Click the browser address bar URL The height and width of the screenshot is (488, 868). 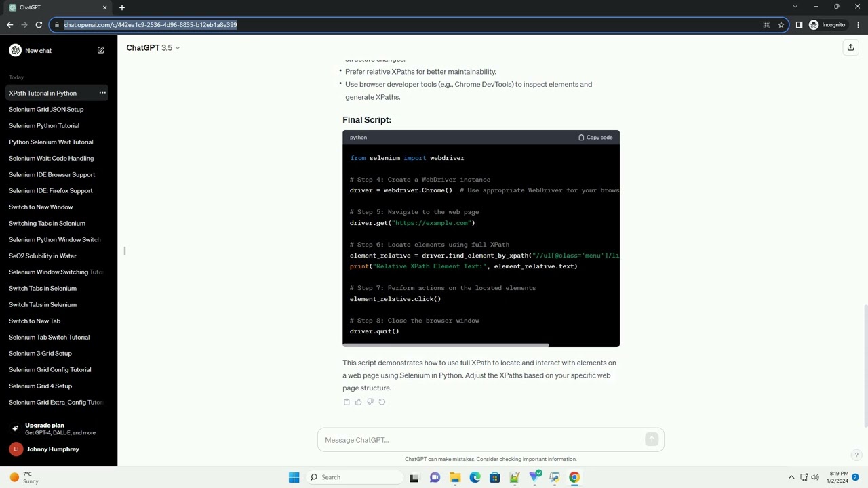click(x=151, y=25)
